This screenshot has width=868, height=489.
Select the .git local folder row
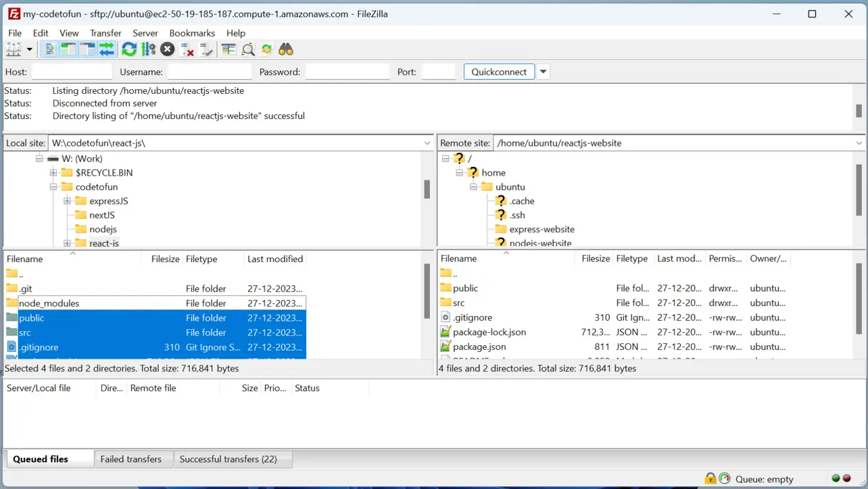[155, 288]
